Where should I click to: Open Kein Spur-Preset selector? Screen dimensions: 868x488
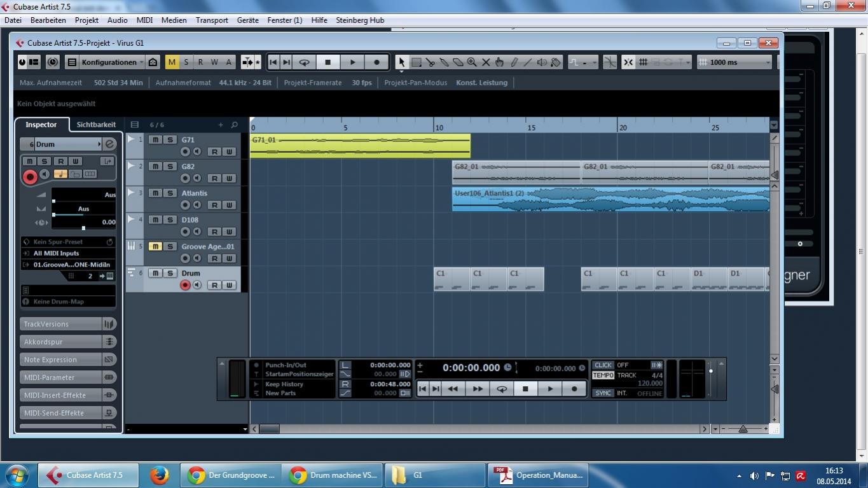(68, 242)
